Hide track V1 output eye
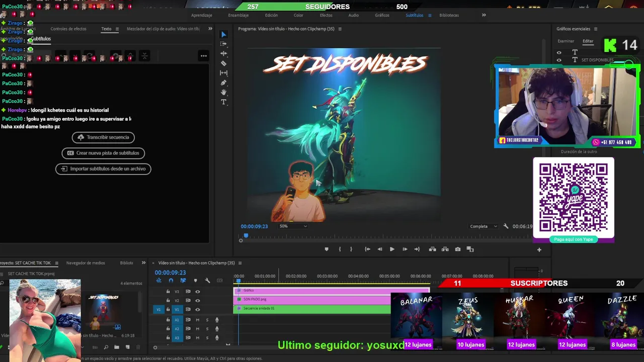 click(x=198, y=310)
